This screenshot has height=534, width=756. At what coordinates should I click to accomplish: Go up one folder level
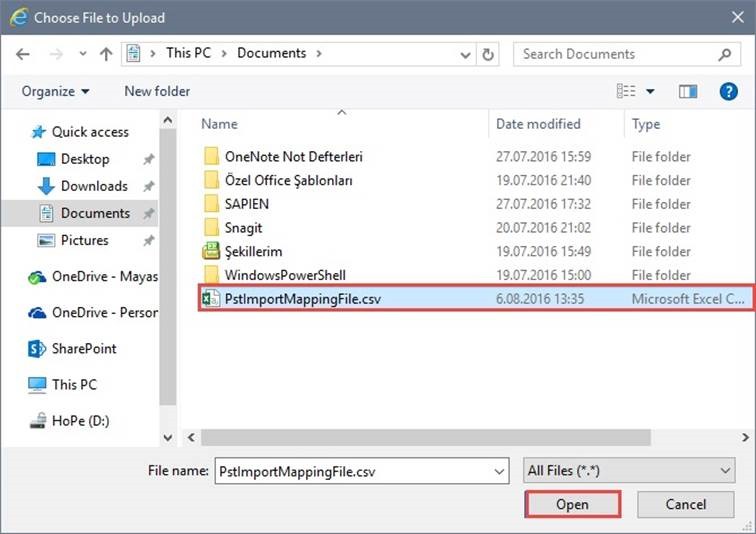(106, 54)
